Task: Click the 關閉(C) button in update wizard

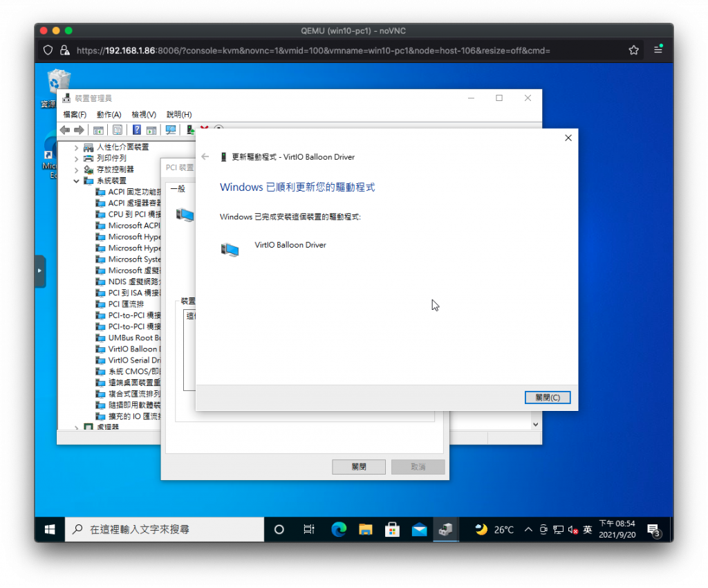Action: (x=548, y=398)
